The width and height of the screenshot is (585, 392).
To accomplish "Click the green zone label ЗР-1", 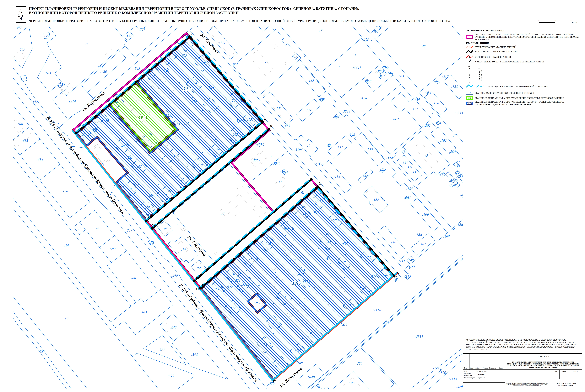I will point(143,118).
